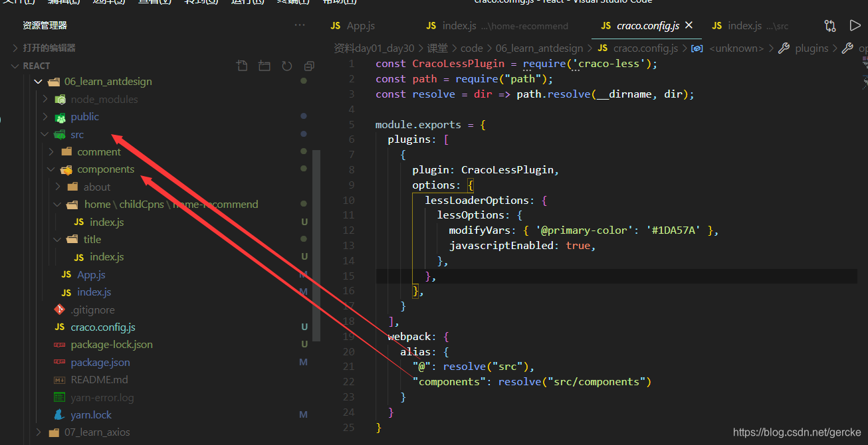Open package-lock.json file
Screen dimensions: 868x445
112,345
